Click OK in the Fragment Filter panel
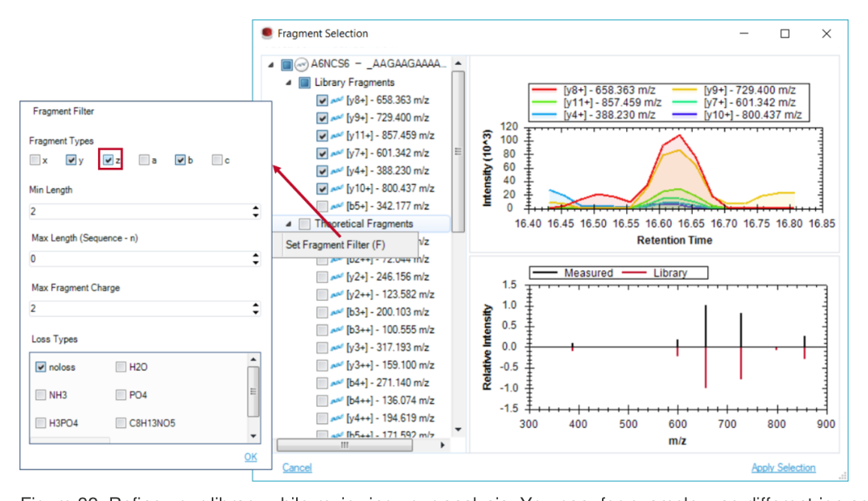The height and width of the screenshot is (501, 868). point(251,456)
